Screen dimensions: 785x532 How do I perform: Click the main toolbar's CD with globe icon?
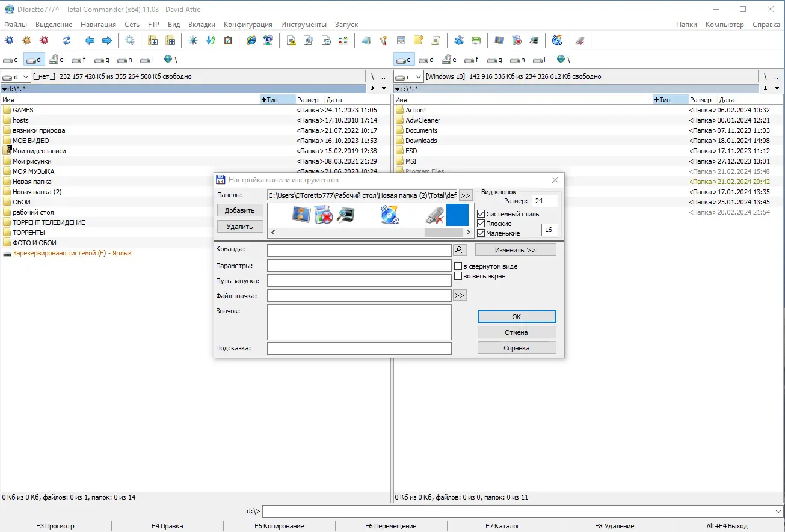[557, 40]
